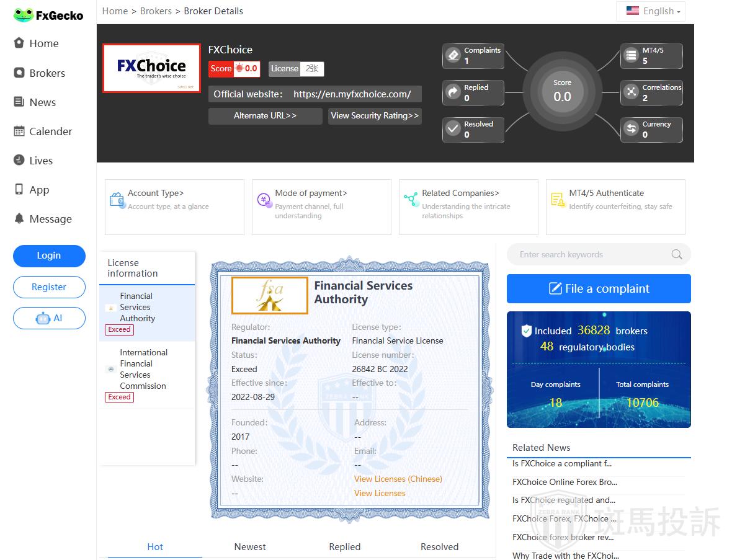This screenshot has height=560, width=732.
Task: Open the AI assistant robot button
Action: (x=49, y=318)
